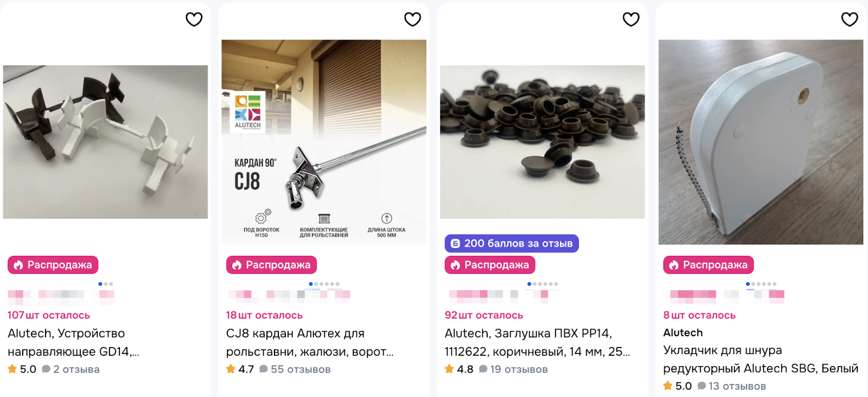Image resolution: width=868 pixels, height=397 pixels.
Task: Open the white cord winder image
Action: (x=761, y=142)
